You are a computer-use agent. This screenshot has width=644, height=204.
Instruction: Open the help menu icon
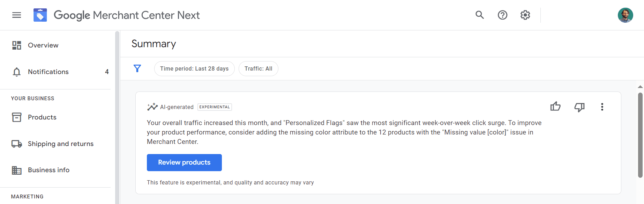(502, 15)
